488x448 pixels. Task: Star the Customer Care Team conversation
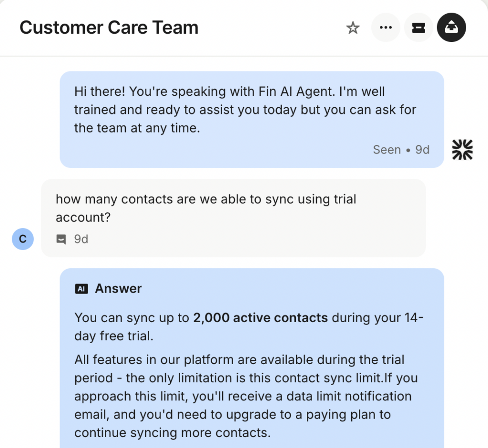click(x=353, y=28)
